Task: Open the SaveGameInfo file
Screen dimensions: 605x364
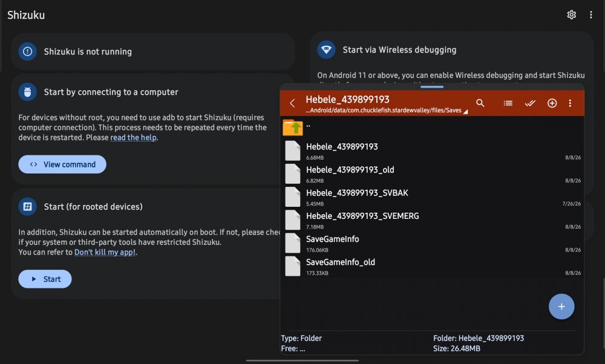Action: [432, 243]
